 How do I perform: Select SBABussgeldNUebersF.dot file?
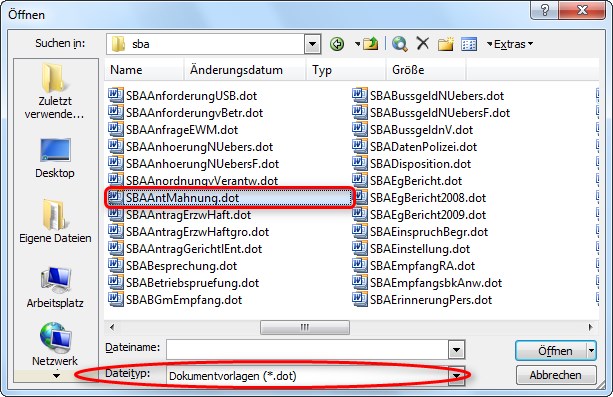click(x=431, y=113)
